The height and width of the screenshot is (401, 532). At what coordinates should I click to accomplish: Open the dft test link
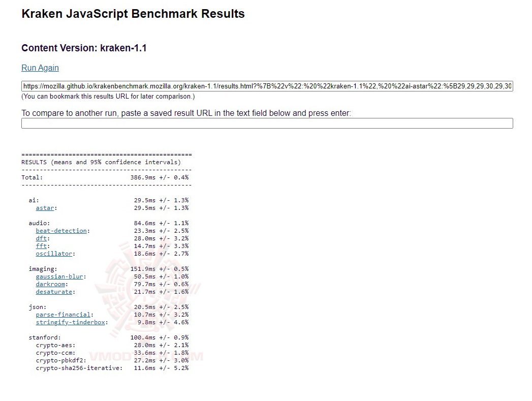(41, 238)
